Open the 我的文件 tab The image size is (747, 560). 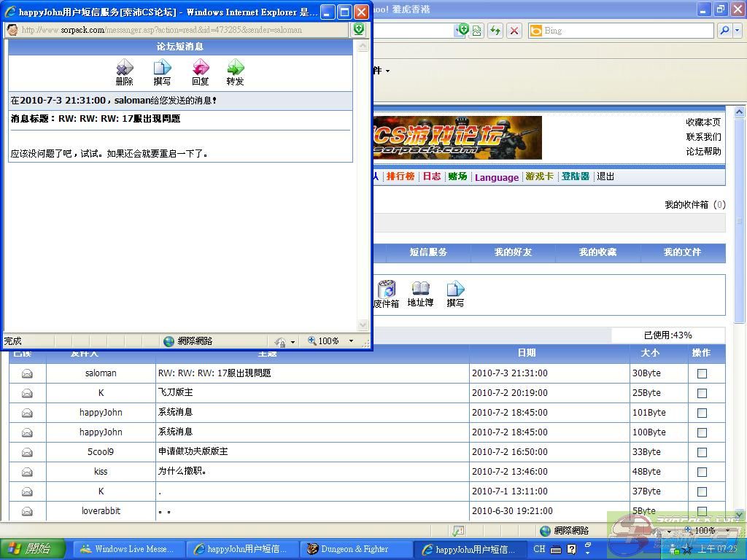pos(682,252)
